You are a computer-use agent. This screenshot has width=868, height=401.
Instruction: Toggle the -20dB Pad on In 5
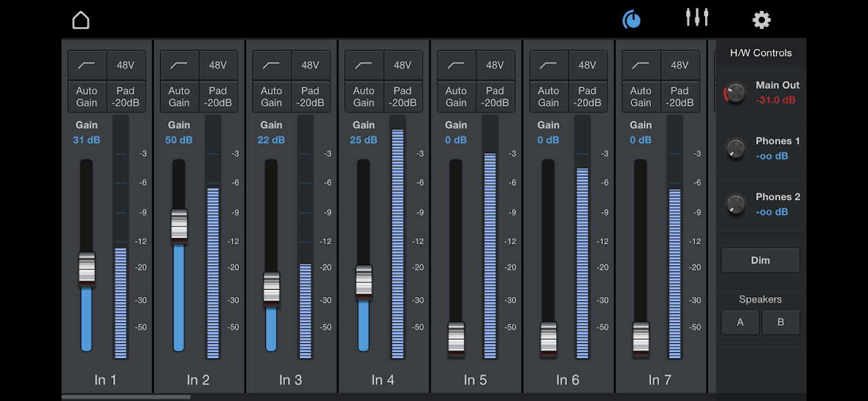click(x=495, y=96)
